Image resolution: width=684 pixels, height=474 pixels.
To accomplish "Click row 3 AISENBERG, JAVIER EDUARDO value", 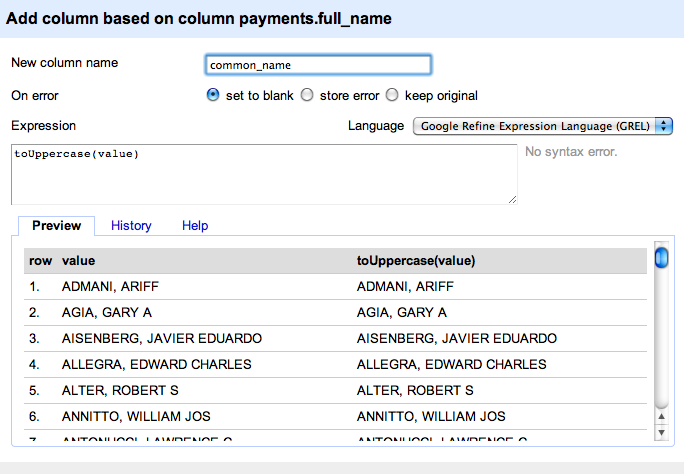I will [x=161, y=338].
